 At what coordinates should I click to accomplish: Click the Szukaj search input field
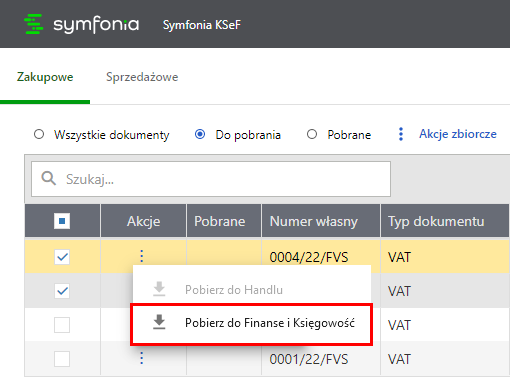pyautogui.click(x=211, y=179)
